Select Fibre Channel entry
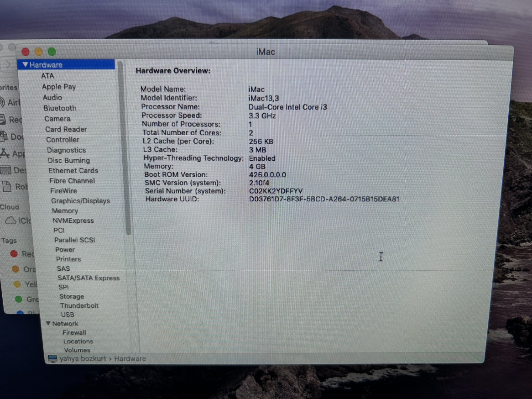The height and width of the screenshot is (399, 532). pos(72,181)
